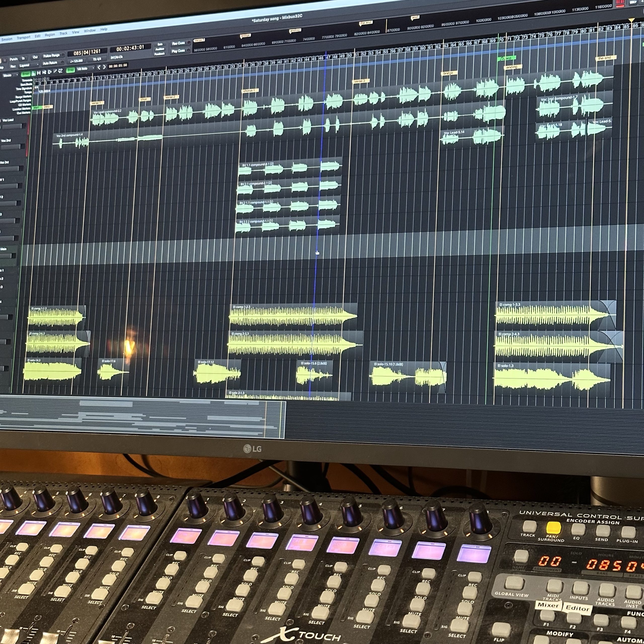Image resolution: width=644 pixels, height=644 pixels.
Task: Open the Session menu
Action: click(7, 39)
